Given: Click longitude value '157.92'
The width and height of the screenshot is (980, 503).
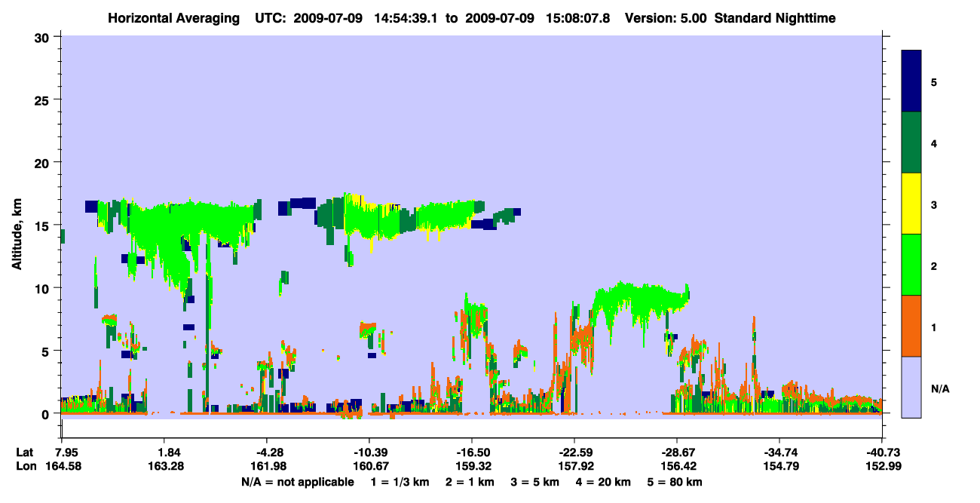Looking at the screenshot, I should (574, 466).
